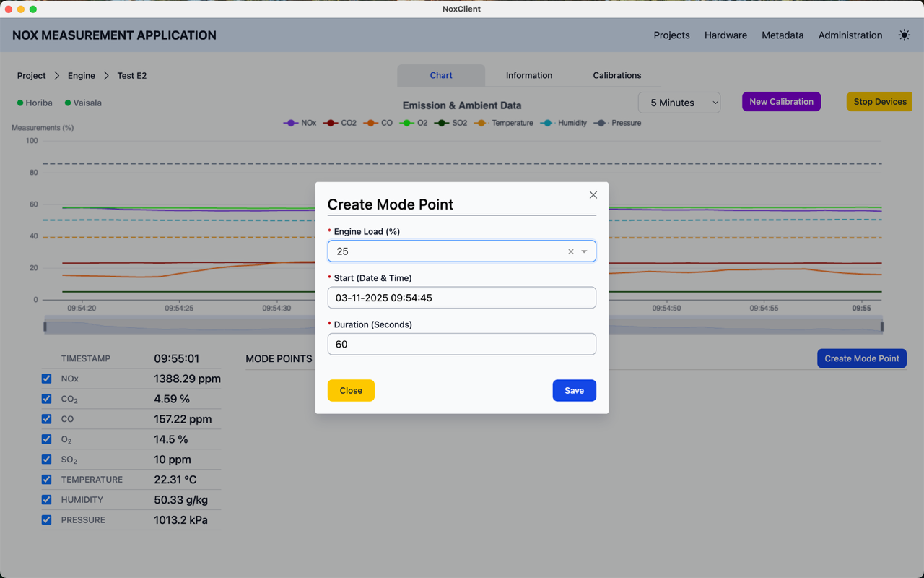Click inside the Duration (Seconds) field
Image resolution: width=924 pixels, height=578 pixels.
click(461, 344)
